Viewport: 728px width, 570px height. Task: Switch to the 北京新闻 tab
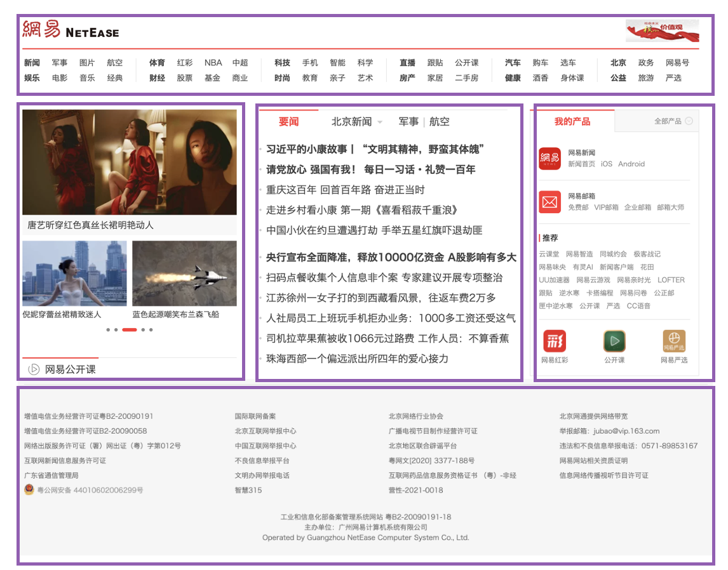[351, 121]
